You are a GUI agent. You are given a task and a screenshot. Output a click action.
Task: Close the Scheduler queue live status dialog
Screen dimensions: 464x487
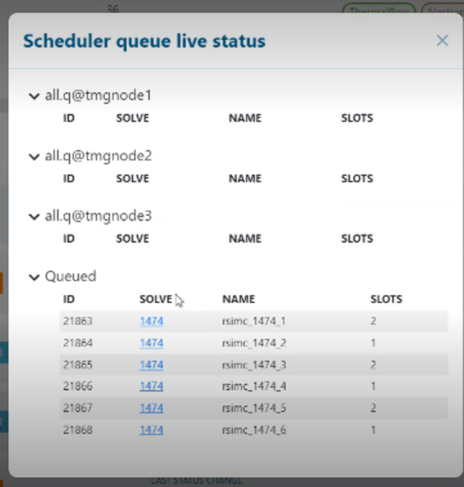pos(442,41)
